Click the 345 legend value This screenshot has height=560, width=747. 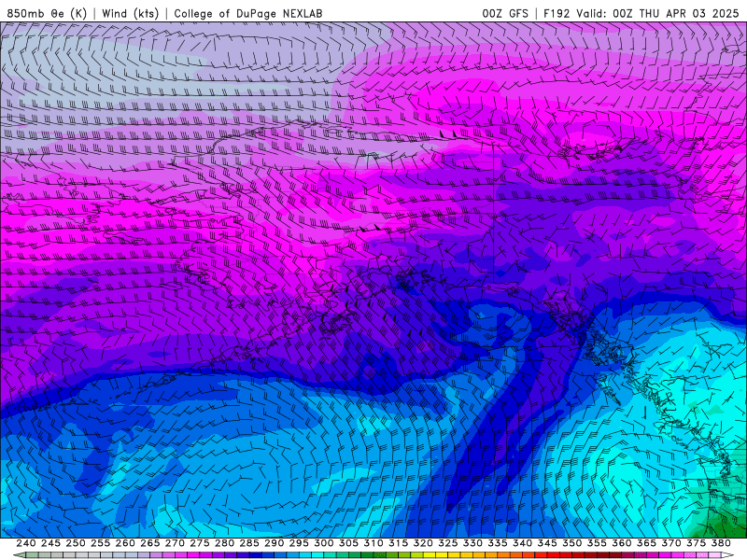pyautogui.click(x=547, y=543)
